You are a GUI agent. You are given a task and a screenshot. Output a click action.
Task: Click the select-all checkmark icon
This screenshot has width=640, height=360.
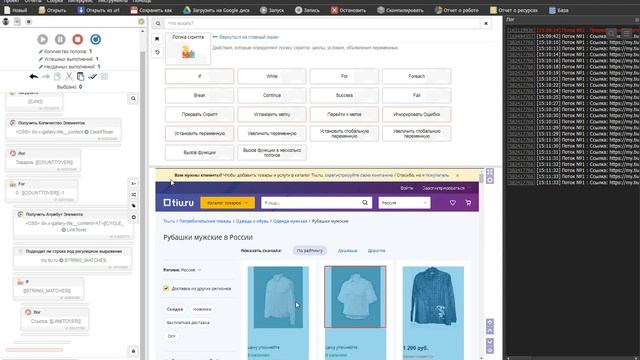93,76
